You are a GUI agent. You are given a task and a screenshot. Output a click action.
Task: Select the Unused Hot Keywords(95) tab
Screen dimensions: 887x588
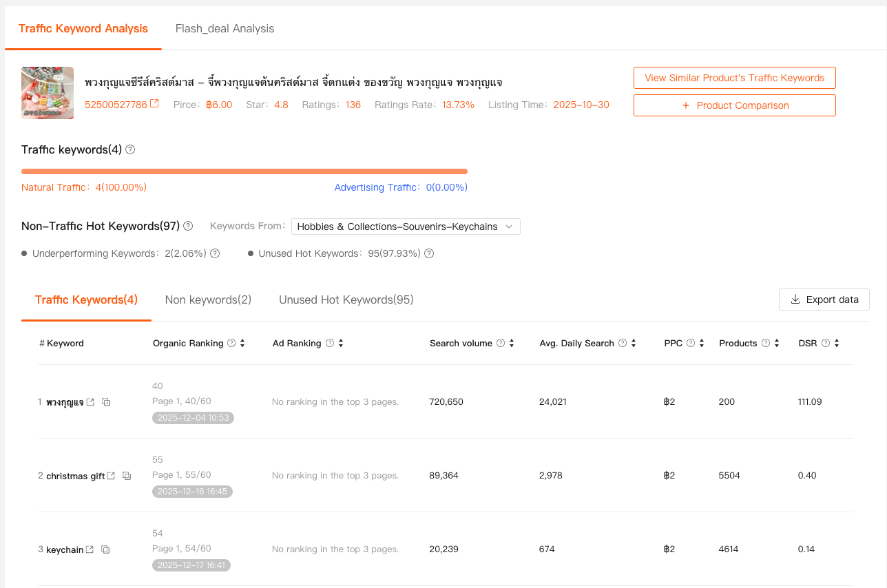pos(346,300)
